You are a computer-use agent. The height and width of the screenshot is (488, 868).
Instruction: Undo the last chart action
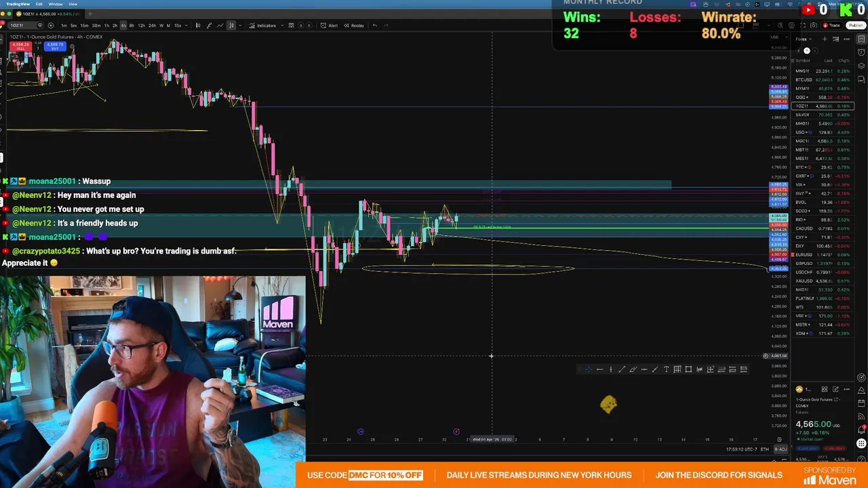point(374,25)
